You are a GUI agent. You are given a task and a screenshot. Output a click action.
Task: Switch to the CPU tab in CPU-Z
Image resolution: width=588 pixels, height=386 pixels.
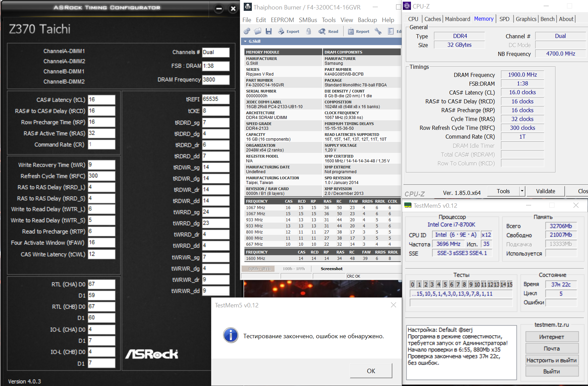413,19
